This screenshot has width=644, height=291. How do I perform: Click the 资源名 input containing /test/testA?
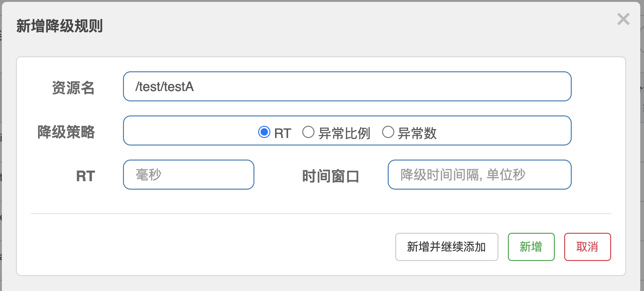tap(347, 86)
